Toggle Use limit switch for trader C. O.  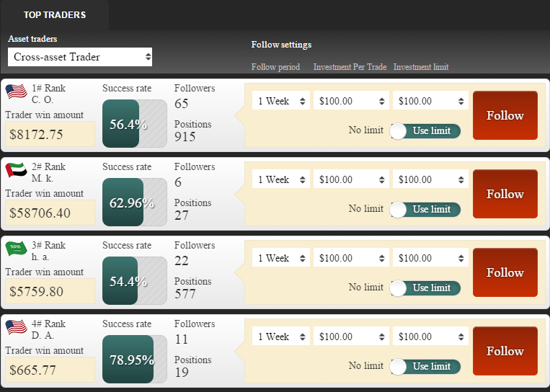(x=425, y=130)
